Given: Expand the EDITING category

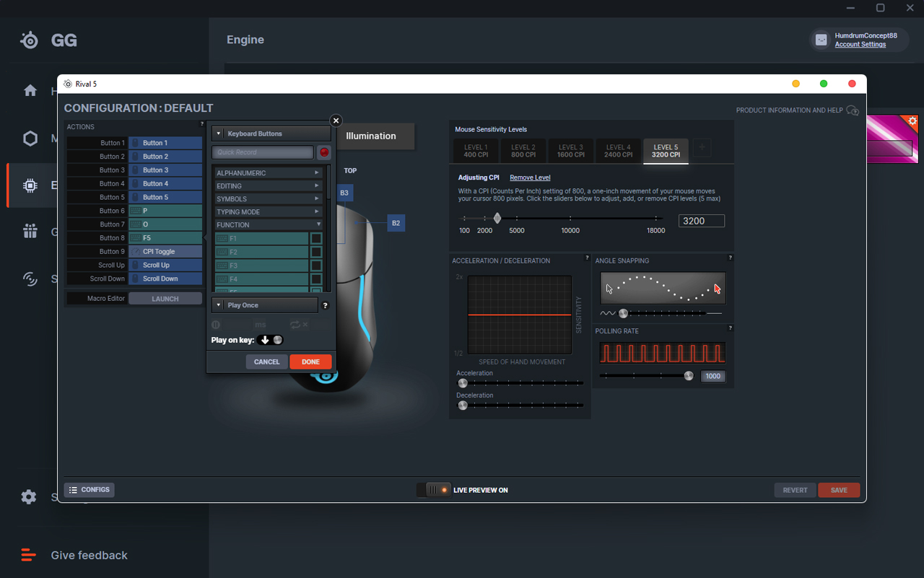Looking at the screenshot, I should tap(269, 186).
